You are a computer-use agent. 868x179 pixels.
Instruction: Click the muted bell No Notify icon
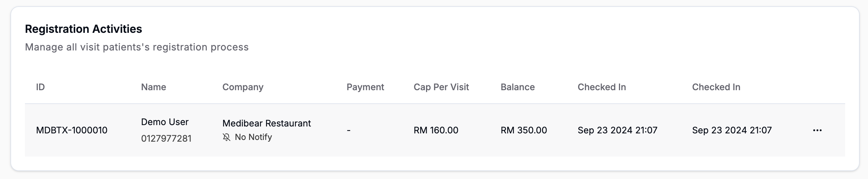227,137
